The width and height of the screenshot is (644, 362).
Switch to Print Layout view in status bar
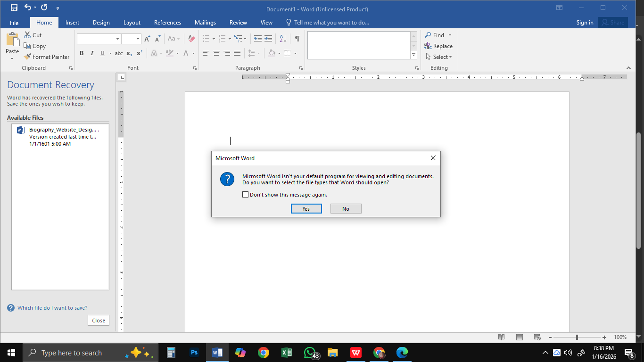[520, 337]
